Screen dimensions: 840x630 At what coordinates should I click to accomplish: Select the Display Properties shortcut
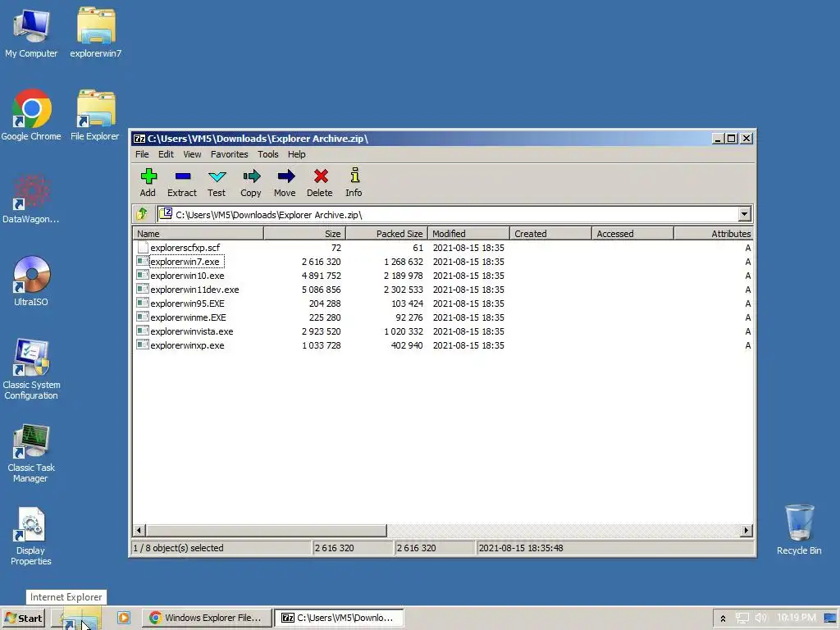(x=30, y=536)
